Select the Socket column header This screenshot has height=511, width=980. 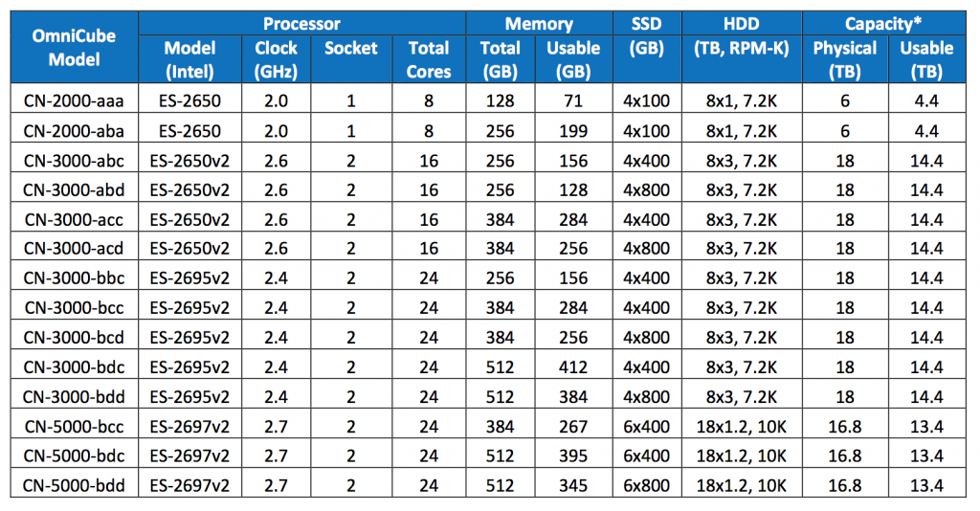point(351,48)
